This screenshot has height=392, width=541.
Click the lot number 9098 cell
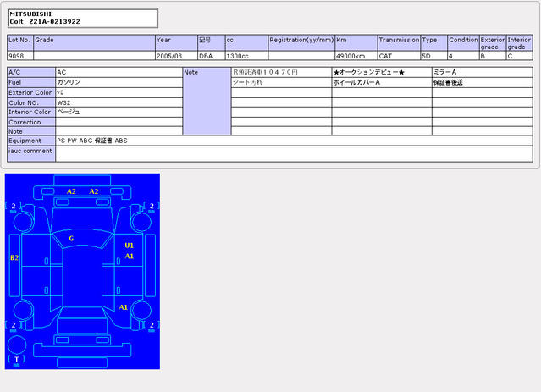point(19,56)
